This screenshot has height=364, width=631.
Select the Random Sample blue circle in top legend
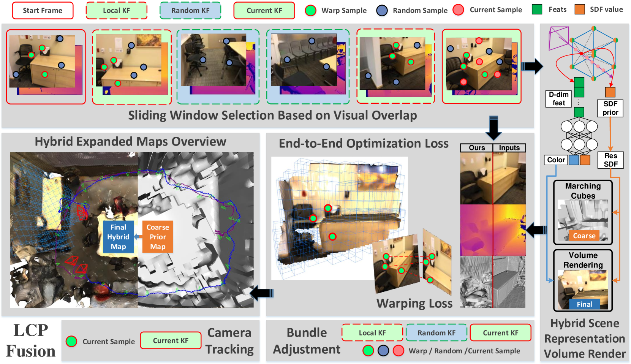382,11
